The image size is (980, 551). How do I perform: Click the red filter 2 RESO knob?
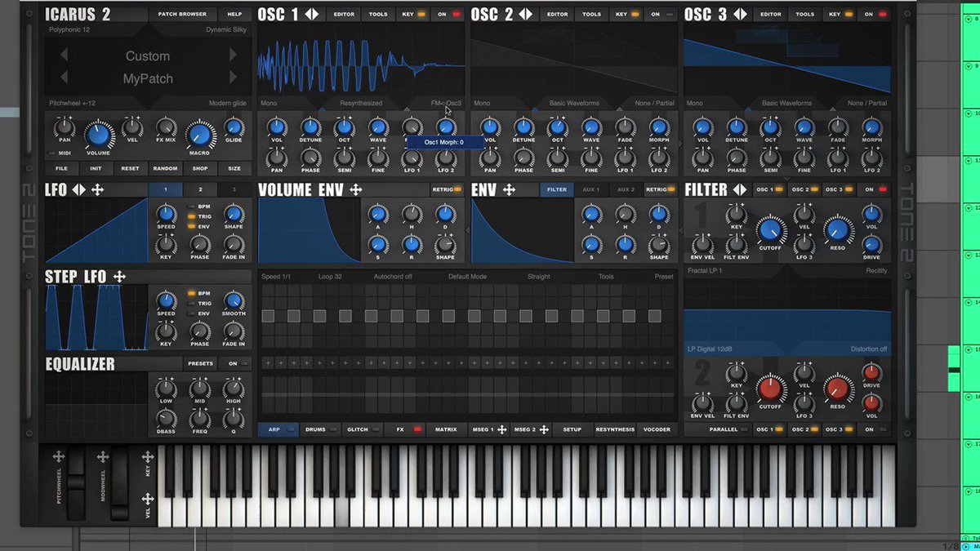836,389
